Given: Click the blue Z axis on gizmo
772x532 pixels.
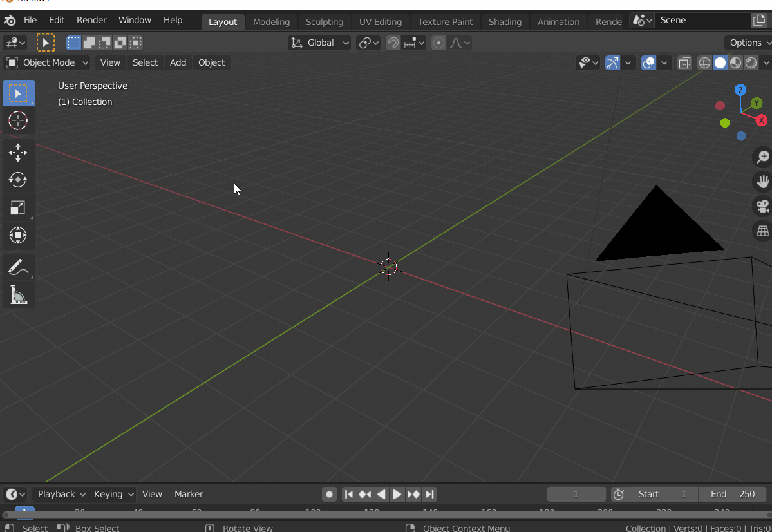Looking at the screenshot, I should point(740,90).
